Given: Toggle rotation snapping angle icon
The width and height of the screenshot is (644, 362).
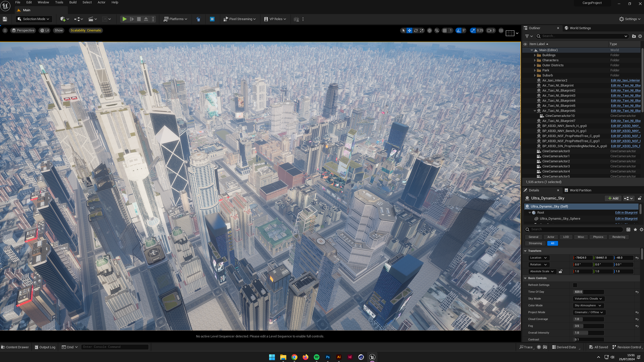Looking at the screenshot, I should click(458, 31).
